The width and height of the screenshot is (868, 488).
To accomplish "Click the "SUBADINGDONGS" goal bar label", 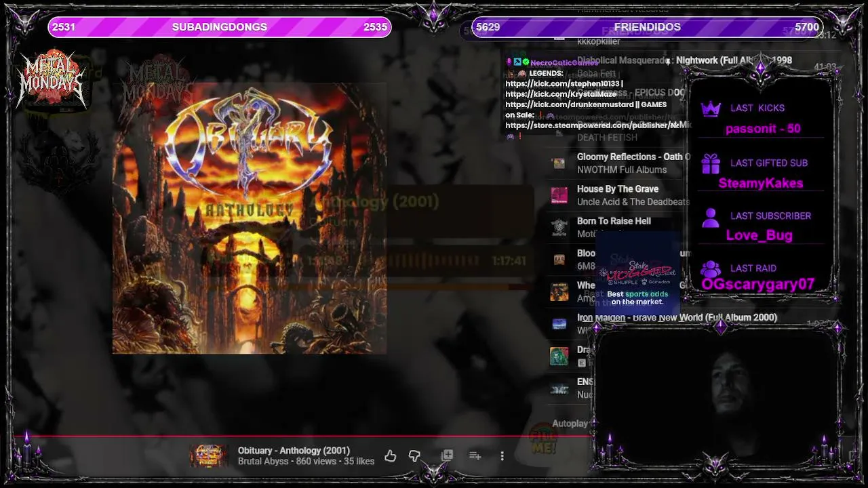I will pos(220,27).
